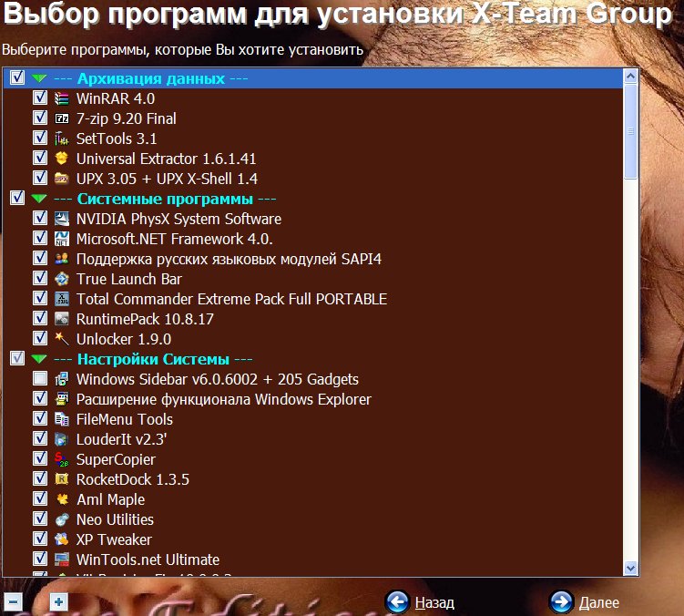Click the vertical scrollbar thumb

(x=630, y=131)
